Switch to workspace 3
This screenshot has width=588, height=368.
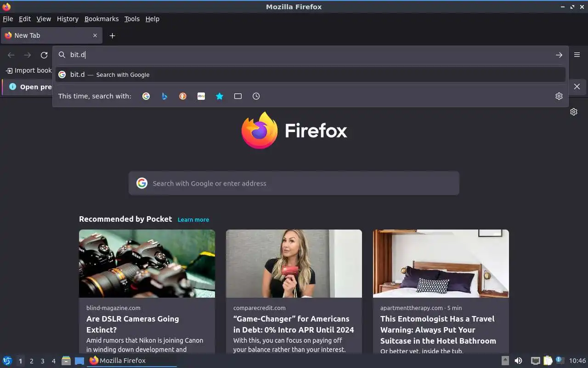pos(42,361)
